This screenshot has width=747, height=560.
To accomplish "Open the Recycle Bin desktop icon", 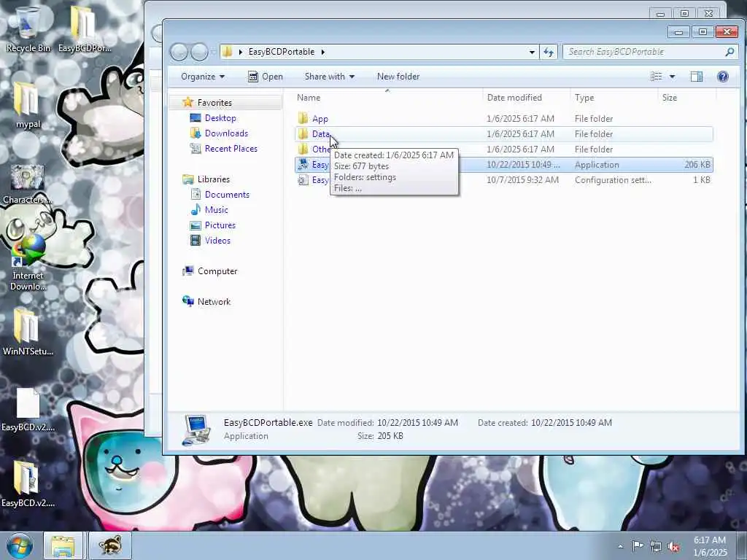I will 28,28.
